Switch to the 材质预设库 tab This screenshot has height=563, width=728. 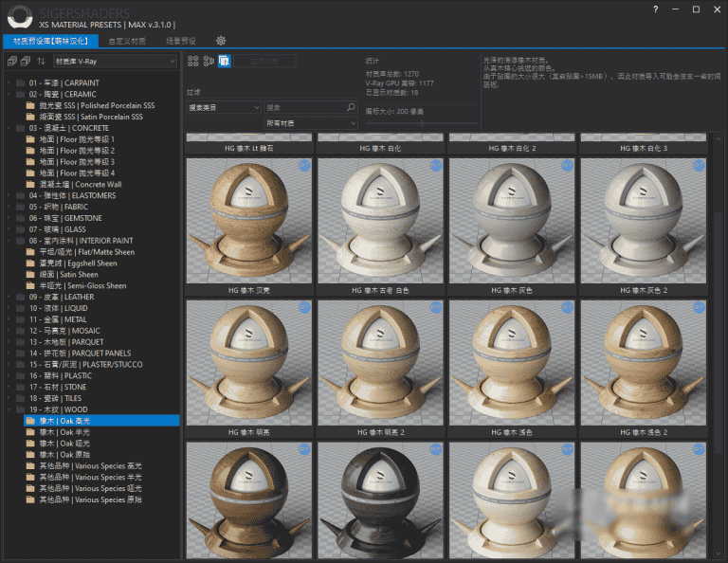coord(50,41)
